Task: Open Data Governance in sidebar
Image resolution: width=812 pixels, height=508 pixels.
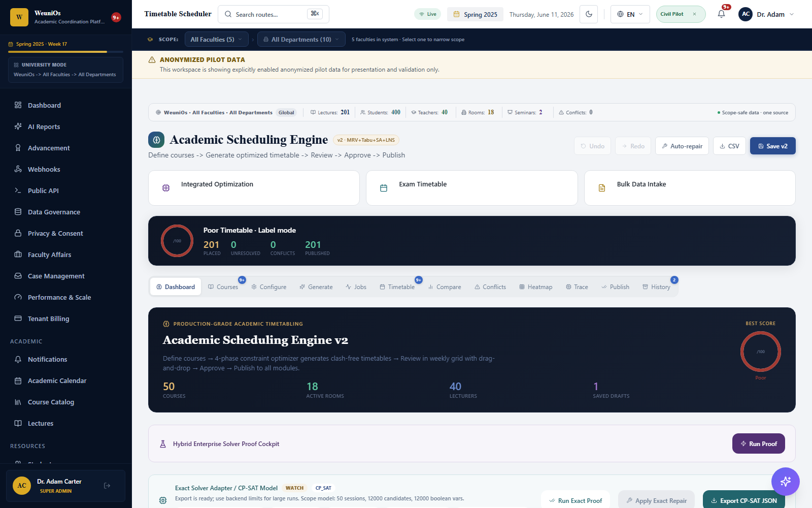Action: [66, 212]
